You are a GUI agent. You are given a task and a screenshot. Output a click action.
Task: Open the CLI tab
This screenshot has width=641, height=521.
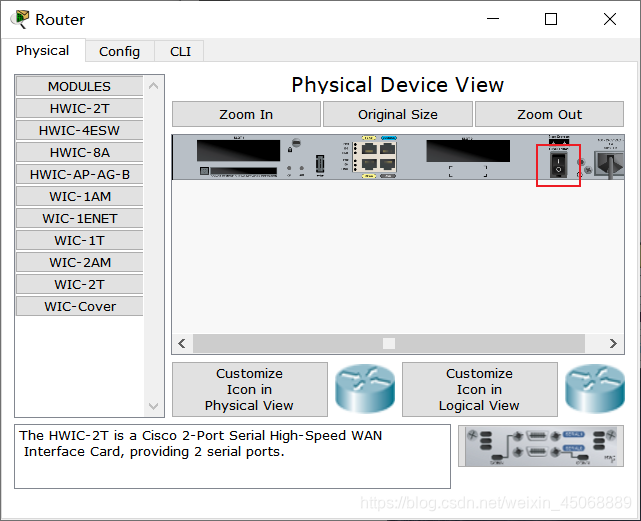pyautogui.click(x=180, y=52)
